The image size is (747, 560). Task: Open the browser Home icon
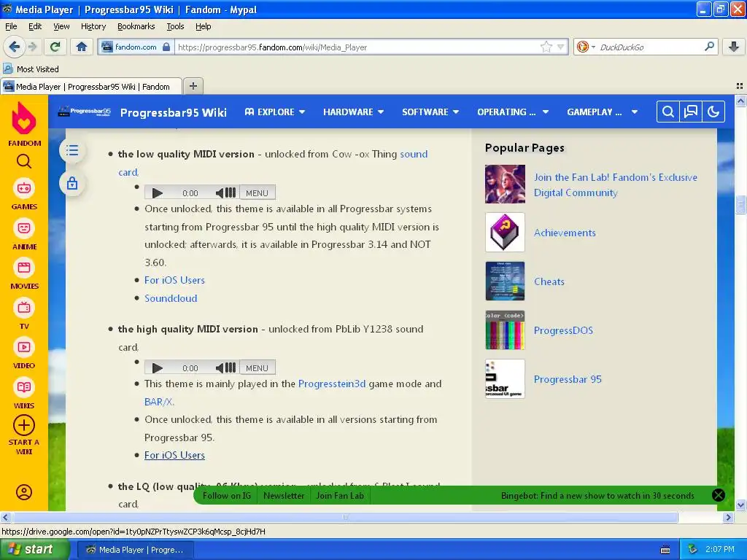point(82,47)
